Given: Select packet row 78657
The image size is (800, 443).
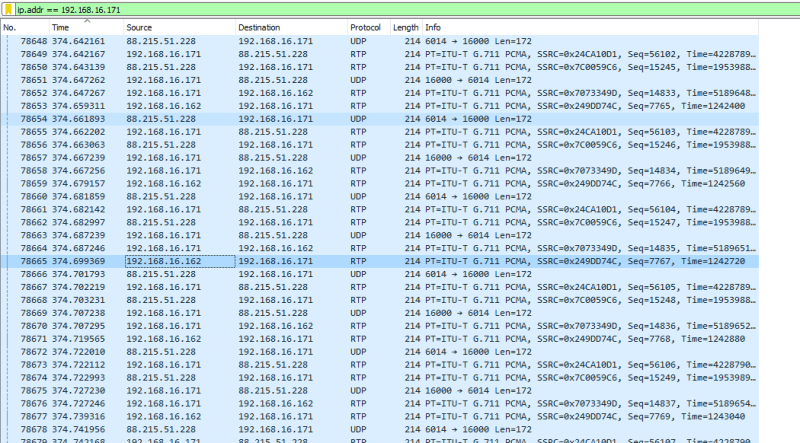Looking at the screenshot, I should [380, 158].
